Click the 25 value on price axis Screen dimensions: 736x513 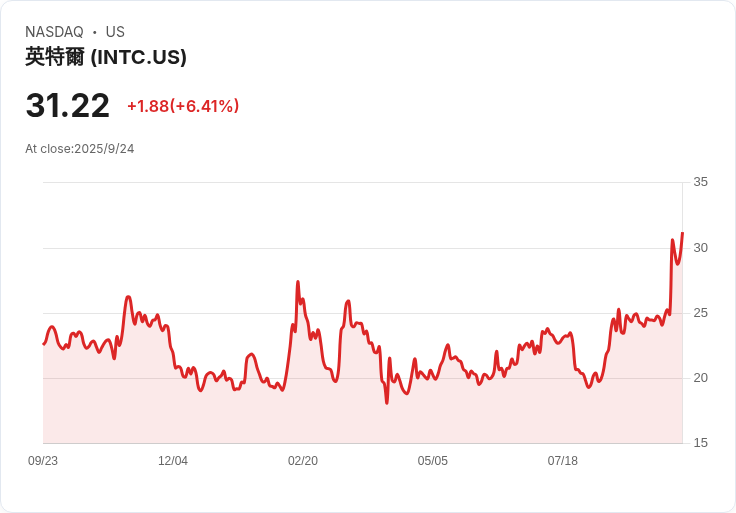[701, 313]
